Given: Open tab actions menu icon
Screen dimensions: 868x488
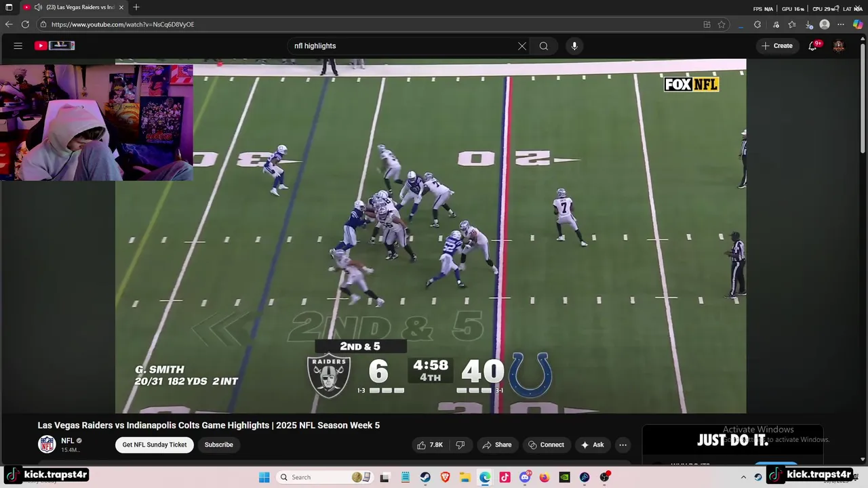Looking at the screenshot, I should click(x=9, y=7).
